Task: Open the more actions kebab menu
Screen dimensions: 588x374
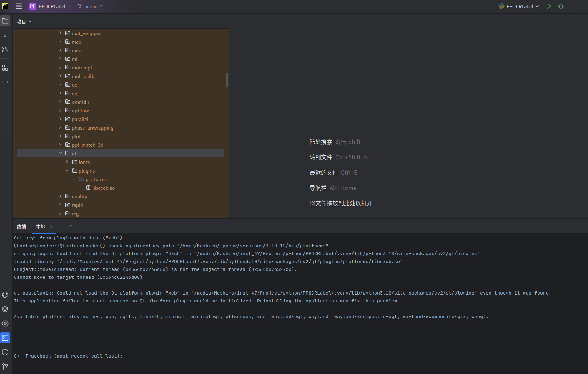Action: 573,6
